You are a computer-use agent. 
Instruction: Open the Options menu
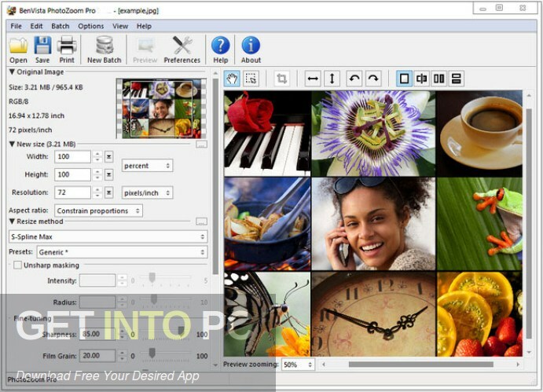point(90,27)
